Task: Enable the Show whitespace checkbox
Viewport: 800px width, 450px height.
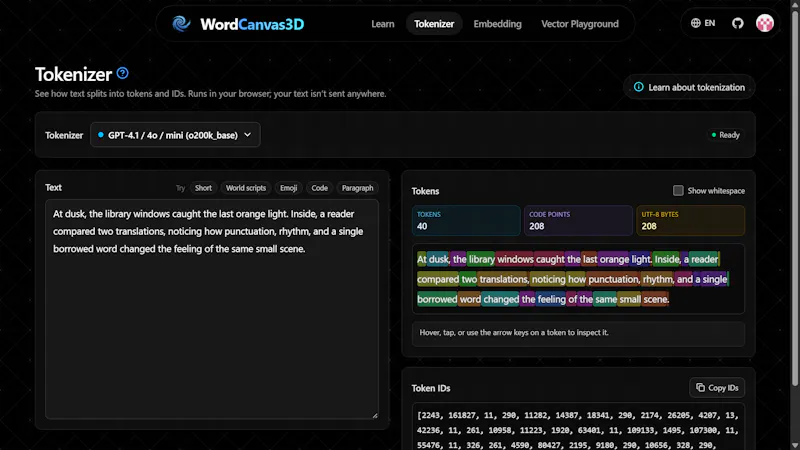Action: (678, 190)
